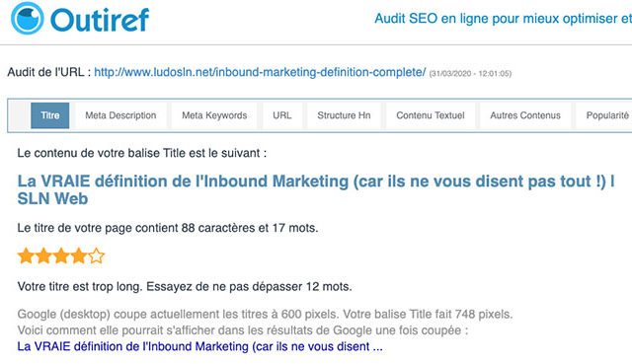Click the fourth orange rating star
The width and height of the screenshot is (632, 364).
[x=79, y=256]
